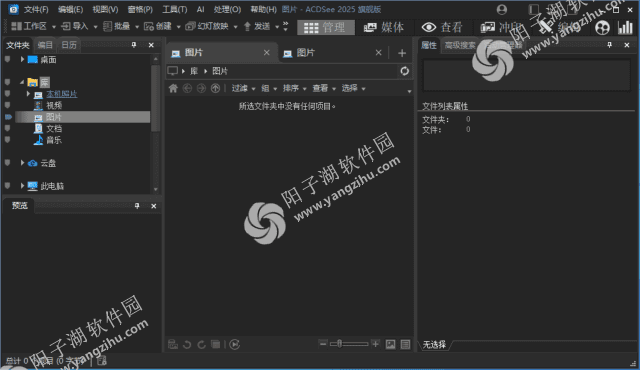Open the 创建 create dropdown
The height and width of the screenshot is (370, 640).
point(178,27)
